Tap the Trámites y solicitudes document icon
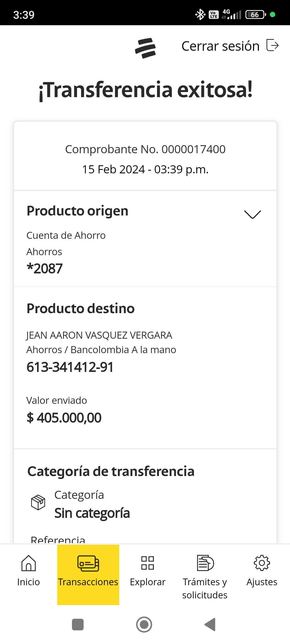Screen dimensions: 290x644 click(205, 563)
